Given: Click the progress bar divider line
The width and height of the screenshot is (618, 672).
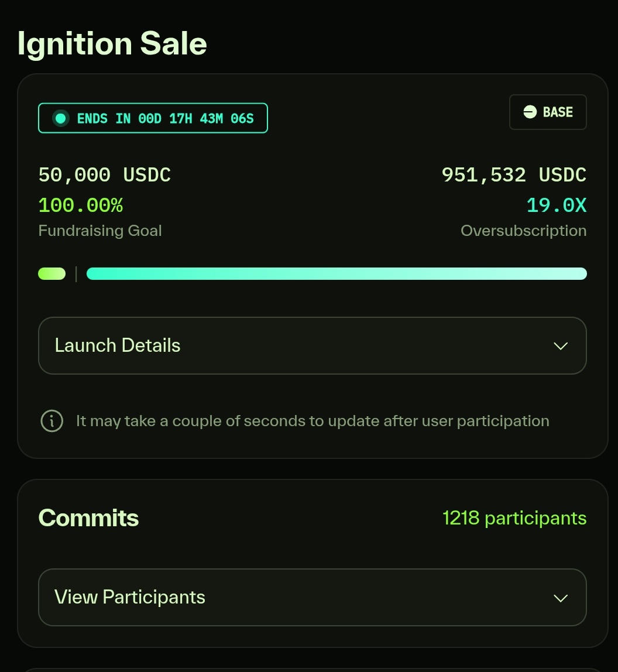Looking at the screenshot, I should coord(76,274).
